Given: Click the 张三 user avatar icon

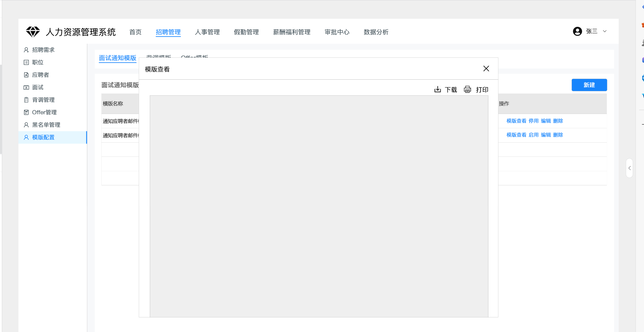Looking at the screenshot, I should [x=577, y=31].
